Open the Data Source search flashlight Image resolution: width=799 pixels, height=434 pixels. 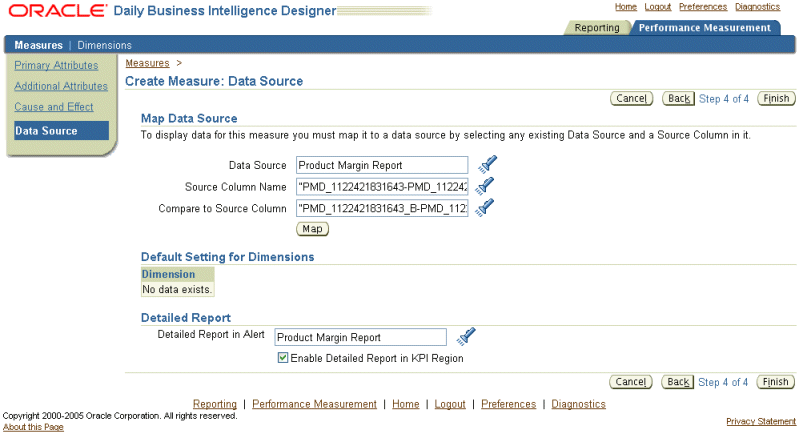pyautogui.click(x=487, y=165)
